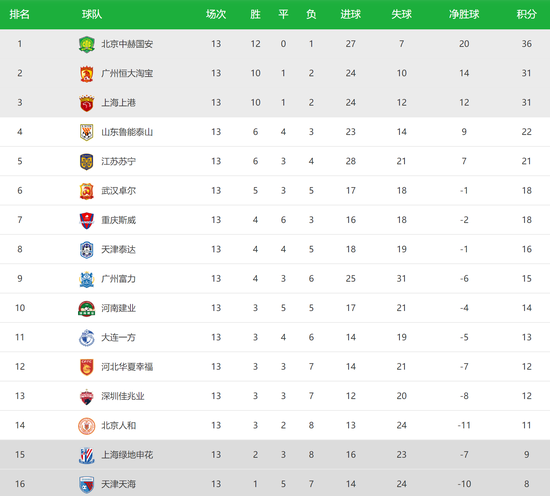Click the 上海绿地申花 team crest
550x496 pixels.
pos(86,455)
